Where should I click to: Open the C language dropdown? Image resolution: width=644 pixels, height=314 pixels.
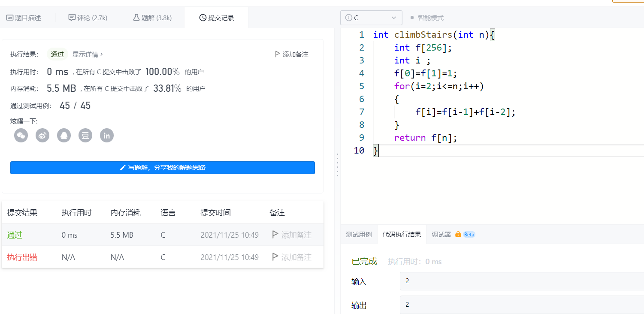371,18
